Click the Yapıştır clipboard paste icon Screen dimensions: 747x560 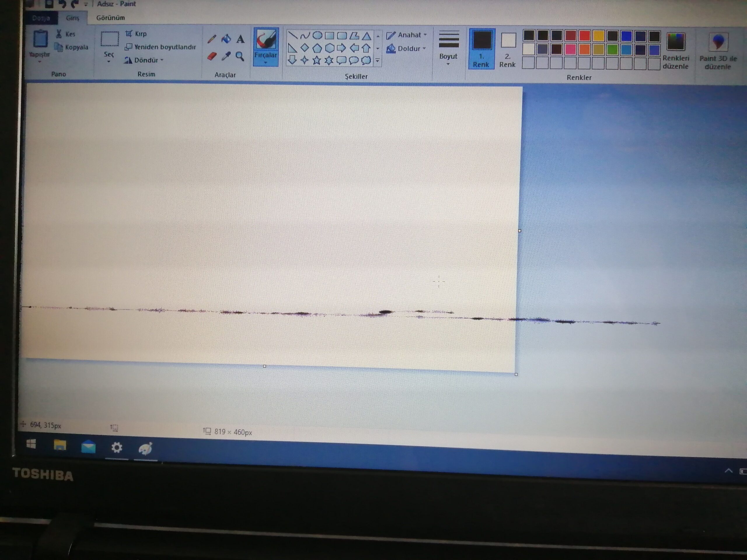40,38
